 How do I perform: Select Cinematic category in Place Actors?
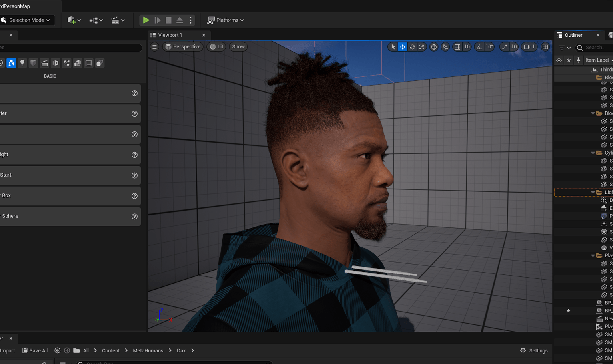click(x=44, y=63)
